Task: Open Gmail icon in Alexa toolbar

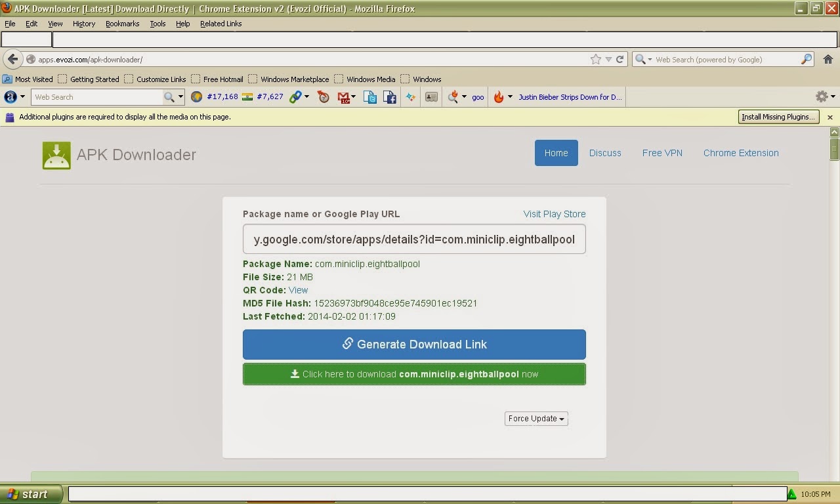Action: coord(343,97)
